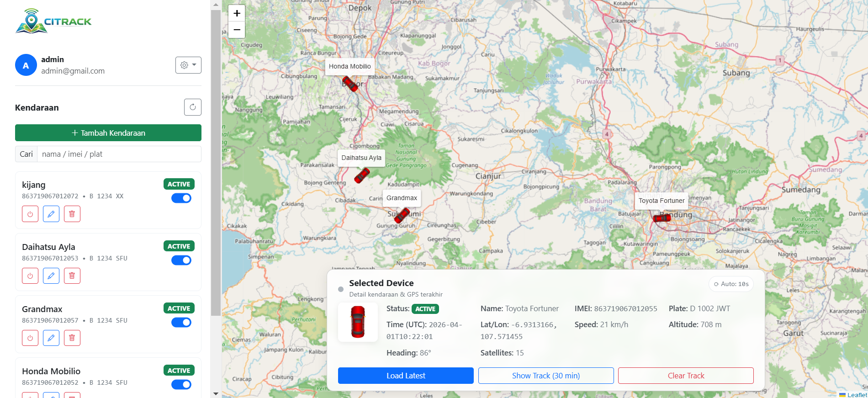
Task: Select the kijang vehicle name
Action: pos(34,185)
